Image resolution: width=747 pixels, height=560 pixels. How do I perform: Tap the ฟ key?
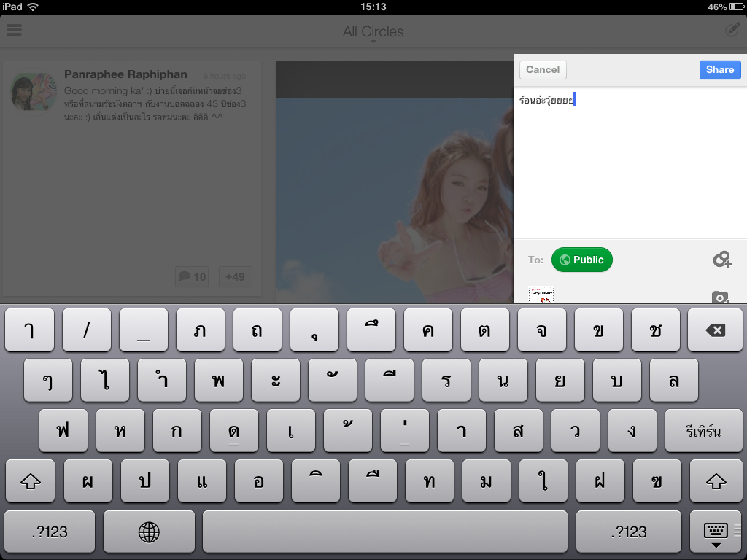[x=63, y=430]
